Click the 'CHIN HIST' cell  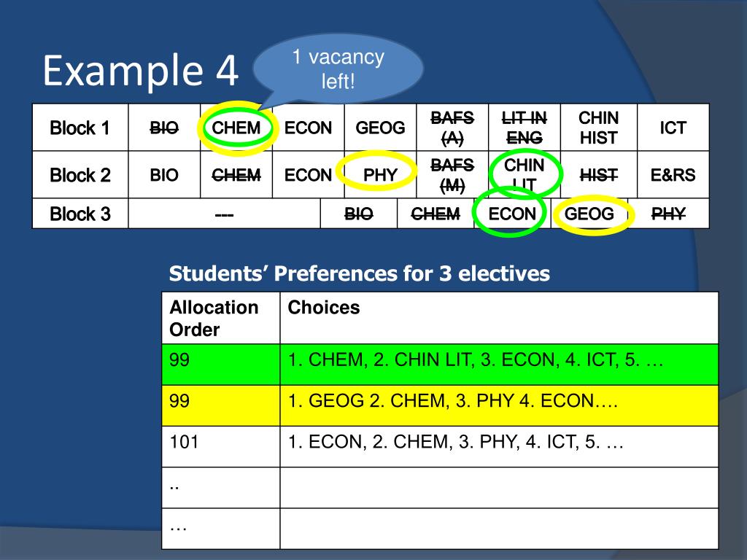(x=598, y=128)
